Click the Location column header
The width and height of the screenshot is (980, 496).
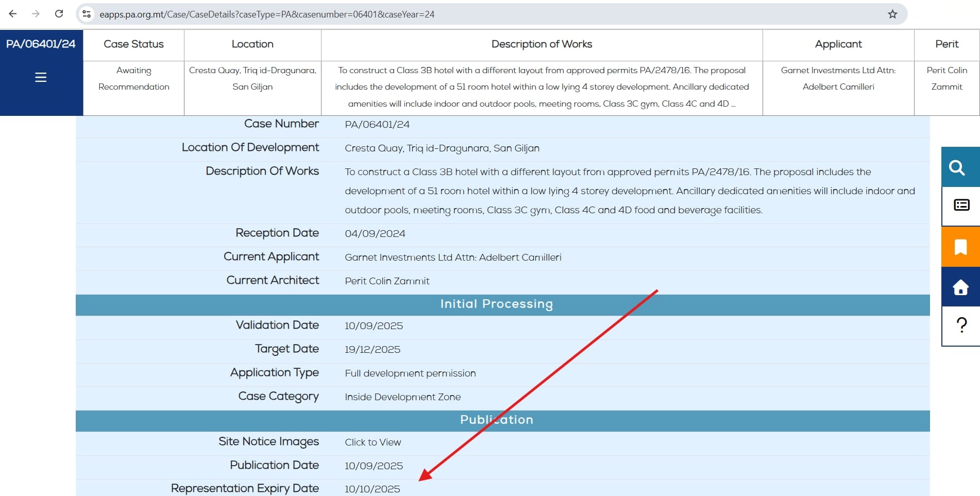(252, 44)
